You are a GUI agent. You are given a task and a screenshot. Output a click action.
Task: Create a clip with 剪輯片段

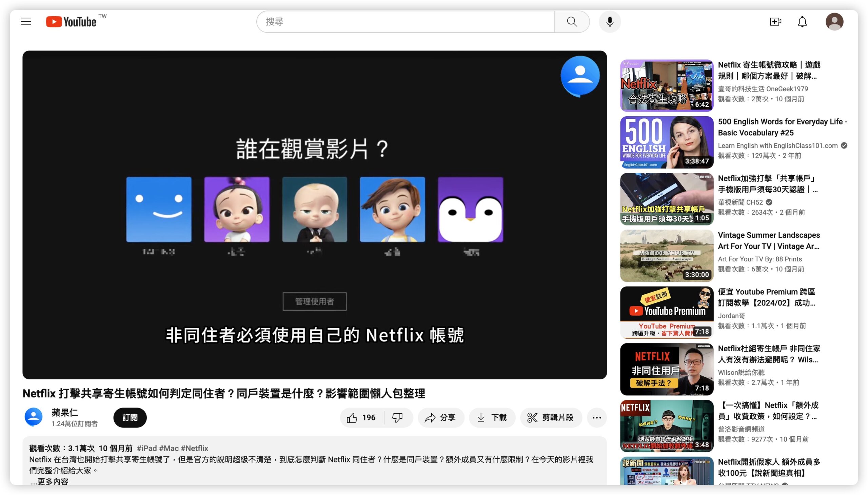pyautogui.click(x=551, y=417)
